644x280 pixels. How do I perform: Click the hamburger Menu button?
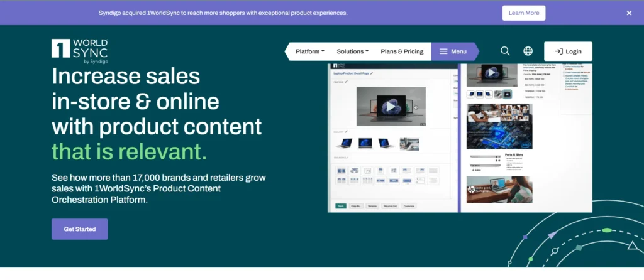[453, 51]
